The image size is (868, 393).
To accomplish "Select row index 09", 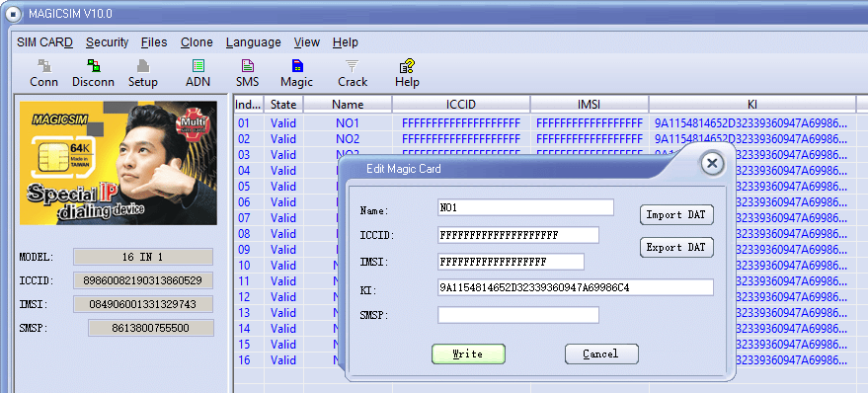I will (244, 250).
